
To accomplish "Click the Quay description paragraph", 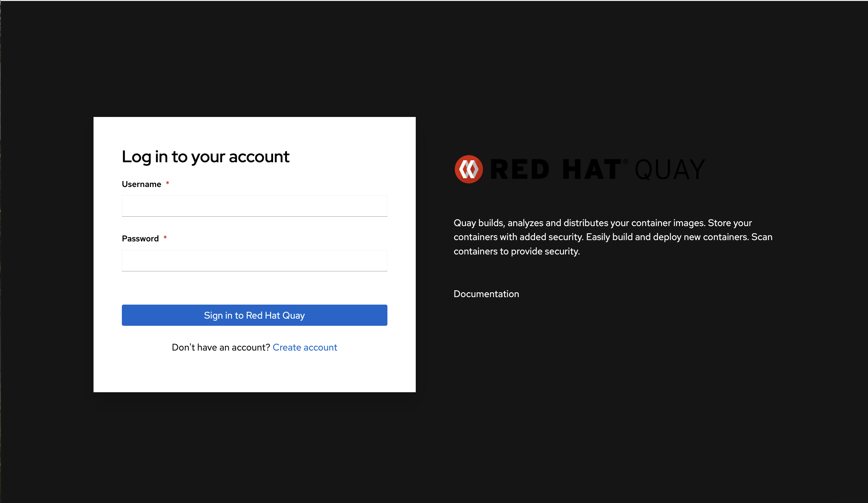I will pos(613,237).
